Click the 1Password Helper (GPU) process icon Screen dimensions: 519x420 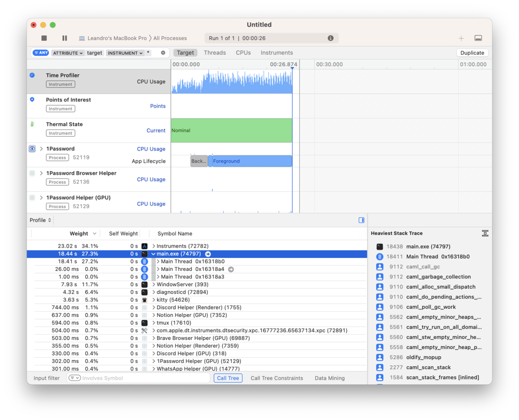[32, 198]
